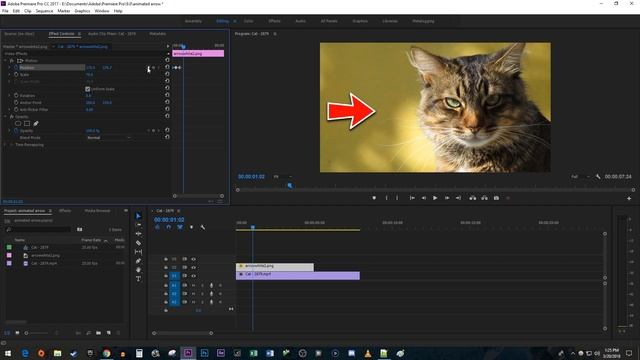Viewport: 640px width, 360px height.
Task: Select the Selection tool in the tools panel
Action: [138, 216]
